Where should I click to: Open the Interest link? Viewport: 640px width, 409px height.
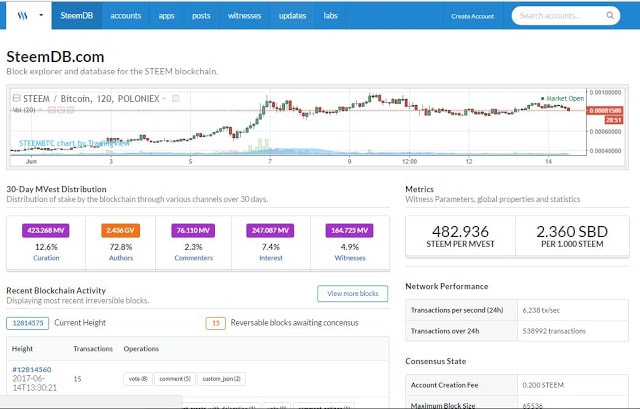[271, 258]
